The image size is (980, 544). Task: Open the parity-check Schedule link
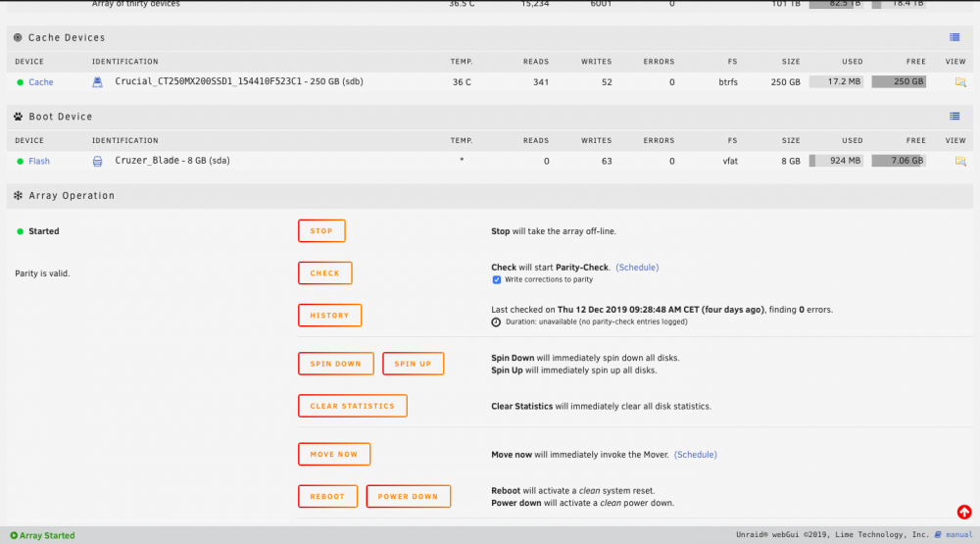[637, 267]
